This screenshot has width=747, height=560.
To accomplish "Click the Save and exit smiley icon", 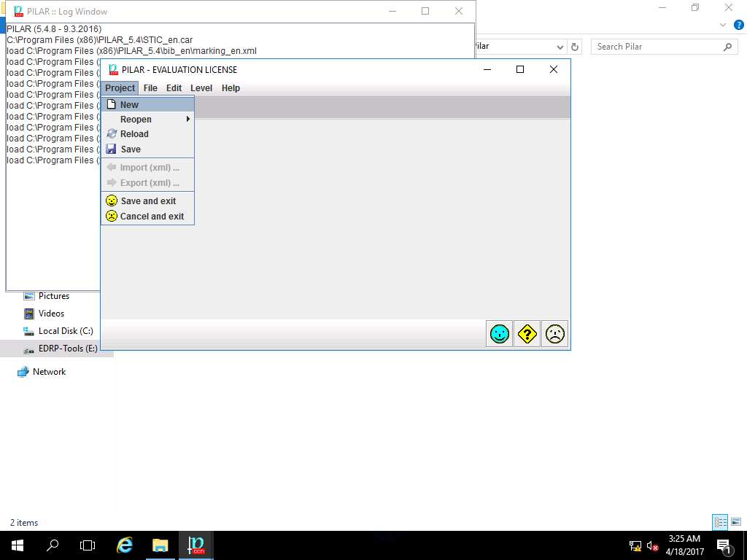I will click(112, 201).
